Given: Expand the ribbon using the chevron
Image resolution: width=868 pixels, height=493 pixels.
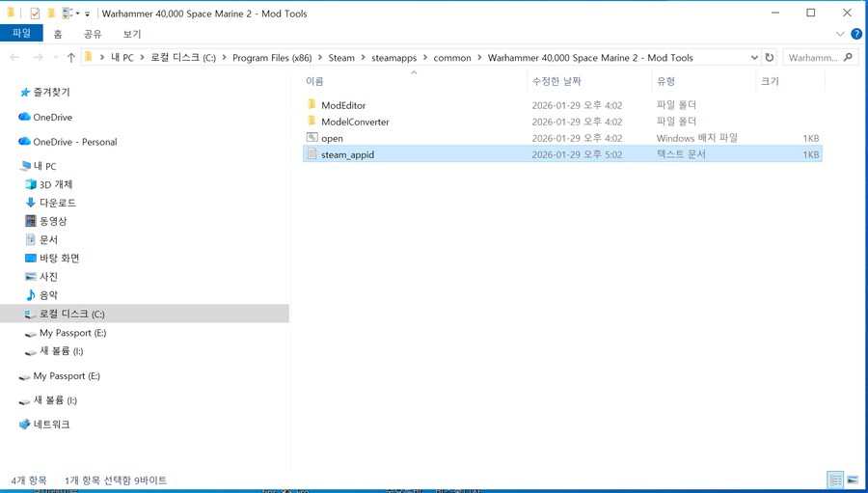Looking at the screenshot, I should [x=840, y=34].
